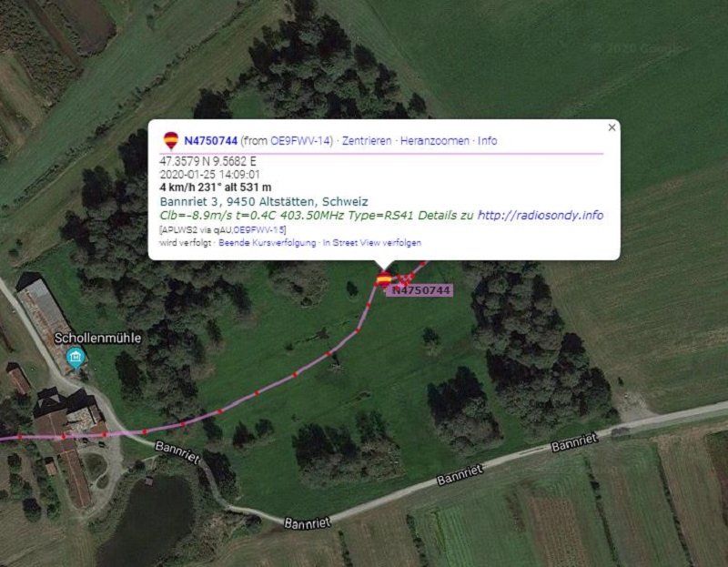Open the Info link in popup
728x567 pixels.
(488, 141)
